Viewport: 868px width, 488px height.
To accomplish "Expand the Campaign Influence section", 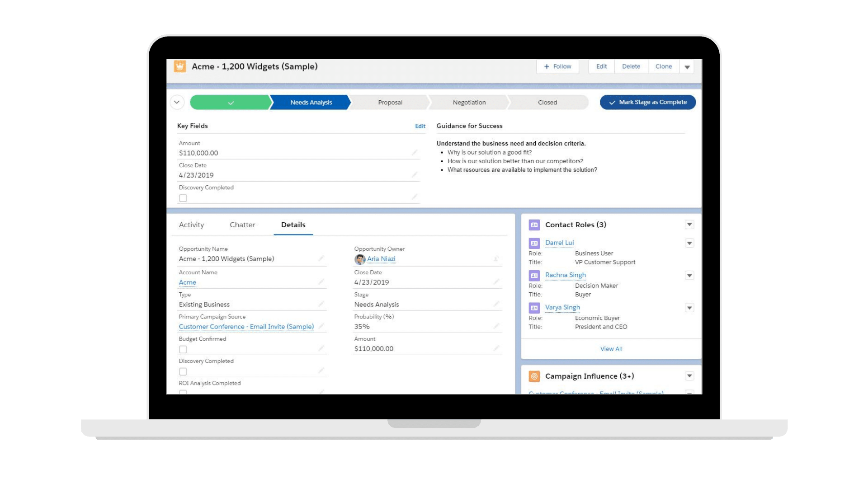I will tap(690, 376).
